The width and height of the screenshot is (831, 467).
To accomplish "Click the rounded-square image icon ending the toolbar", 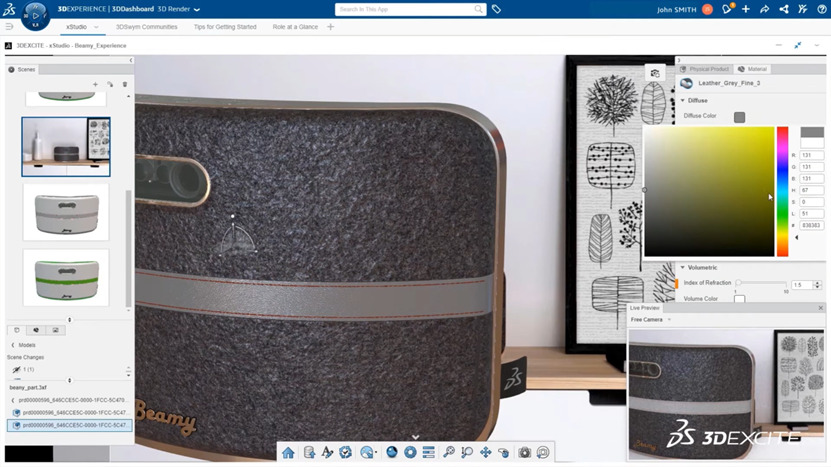I will point(543,452).
